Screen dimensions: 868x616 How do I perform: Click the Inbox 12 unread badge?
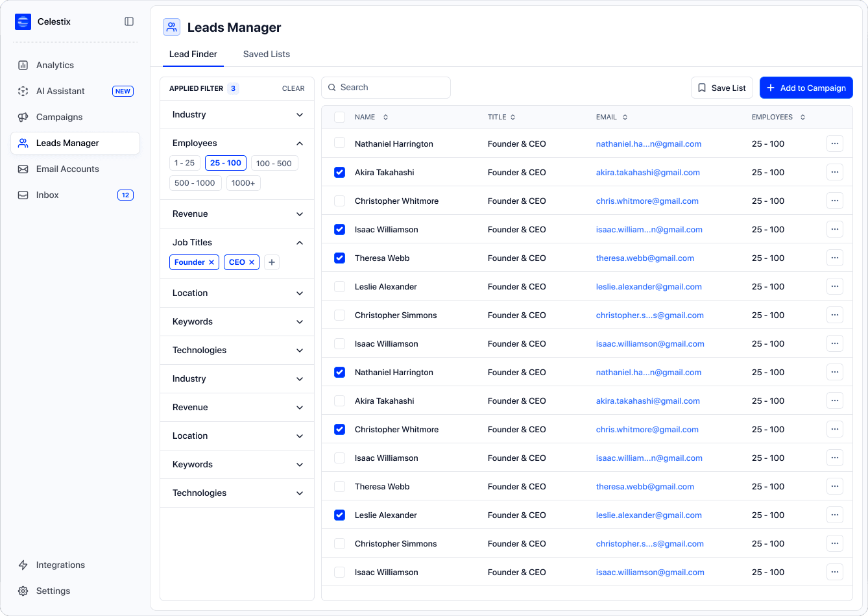pyautogui.click(x=125, y=195)
